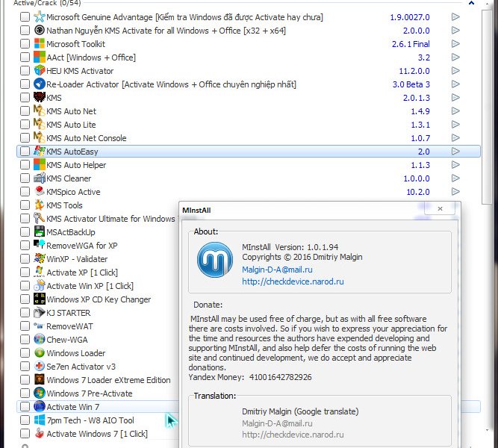Launch AAct using the play arrow
This screenshot has width=498, height=448.
[455, 57]
